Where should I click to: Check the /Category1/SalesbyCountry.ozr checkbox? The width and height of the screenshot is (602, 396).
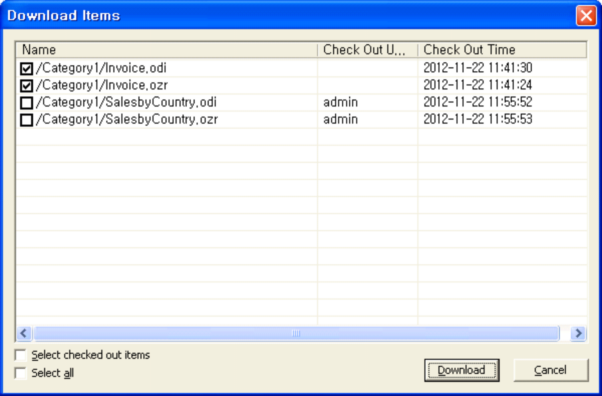pyautogui.click(x=26, y=120)
